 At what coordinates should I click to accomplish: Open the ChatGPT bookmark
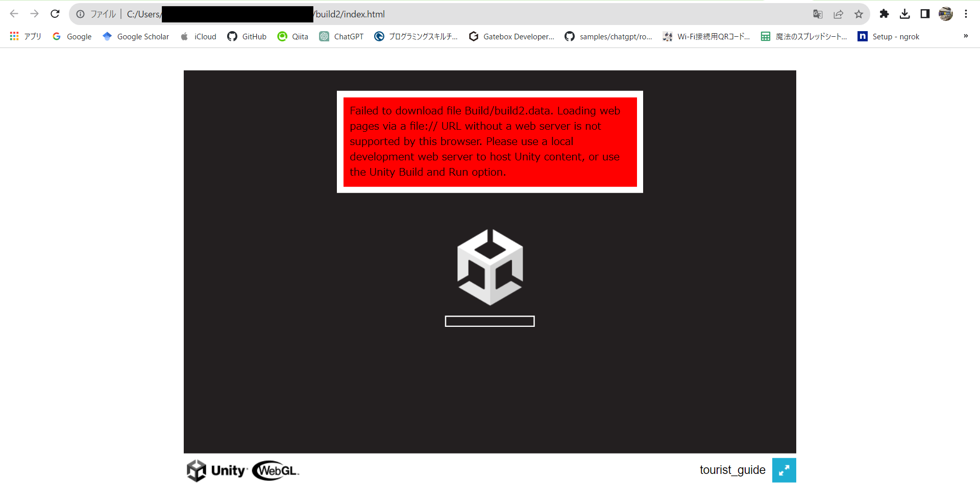341,36
